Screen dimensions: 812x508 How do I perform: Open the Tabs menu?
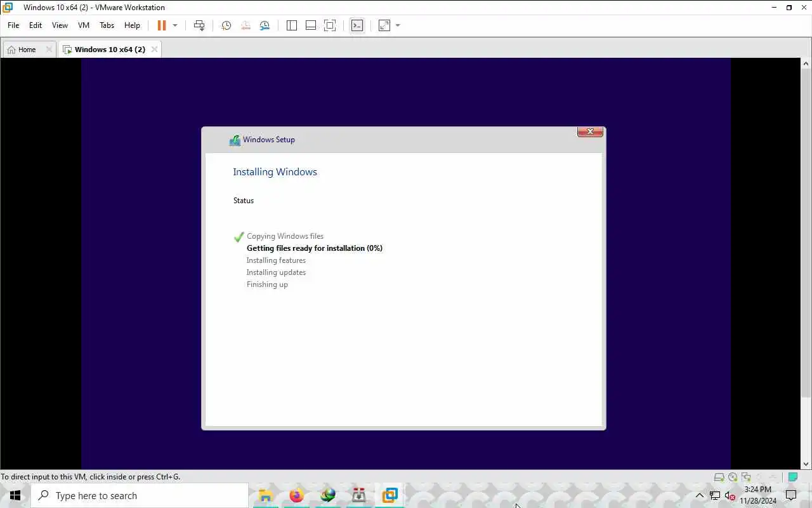(107, 25)
